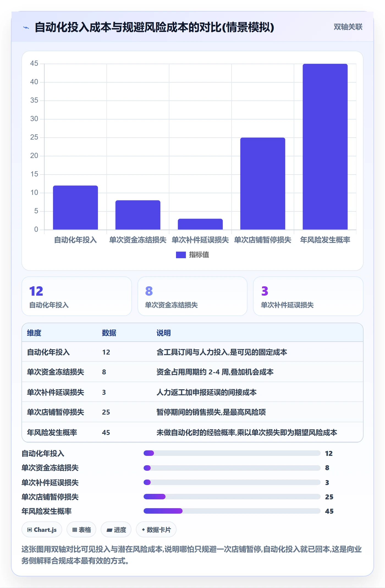The width and height of the screenshot is (385, 588).
Task: Click the 单次资金冻结损失 bar in chart
Action: 138,215
